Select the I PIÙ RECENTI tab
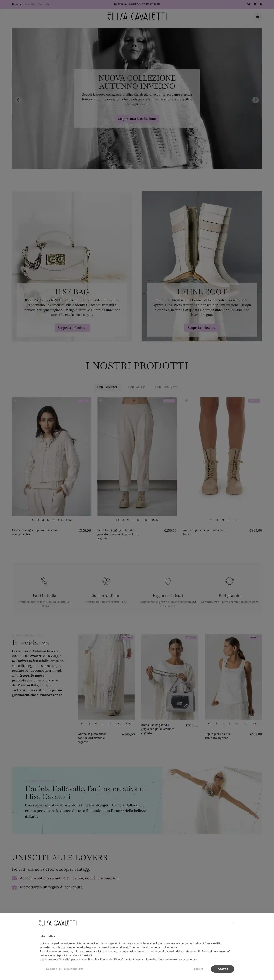 coord(108,387)
